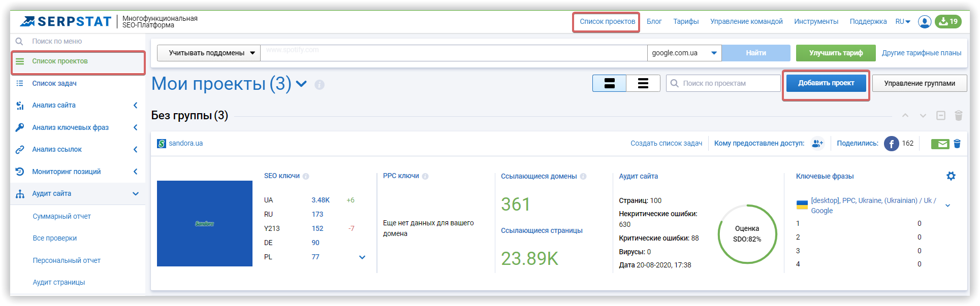Screen dimensions: 980x306
Task: Click the info icon next to SEO ключи
Action: pyautogui.click(x=306, y=177)
